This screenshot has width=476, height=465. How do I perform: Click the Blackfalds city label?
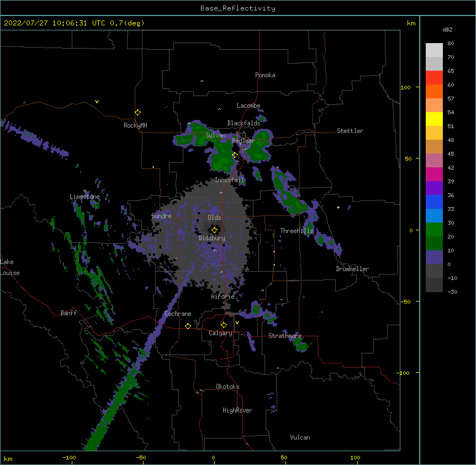tap(244, 123)
